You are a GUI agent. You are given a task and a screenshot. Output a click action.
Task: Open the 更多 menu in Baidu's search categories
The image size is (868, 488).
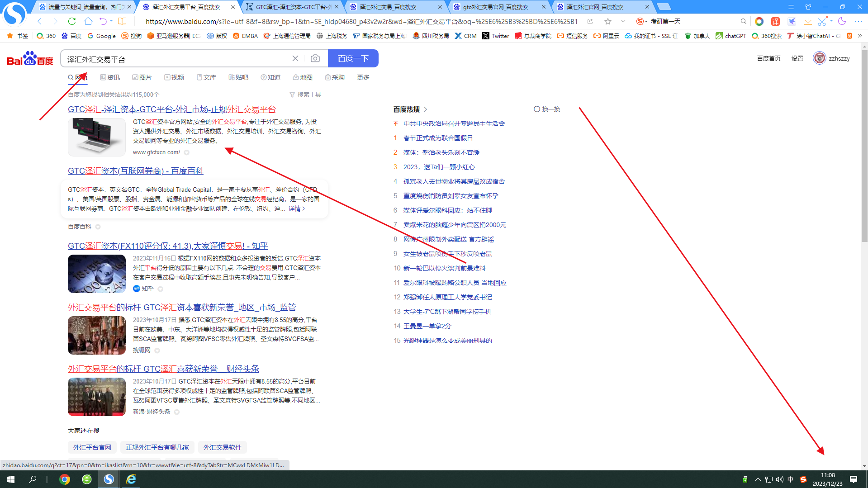point(363,77)
